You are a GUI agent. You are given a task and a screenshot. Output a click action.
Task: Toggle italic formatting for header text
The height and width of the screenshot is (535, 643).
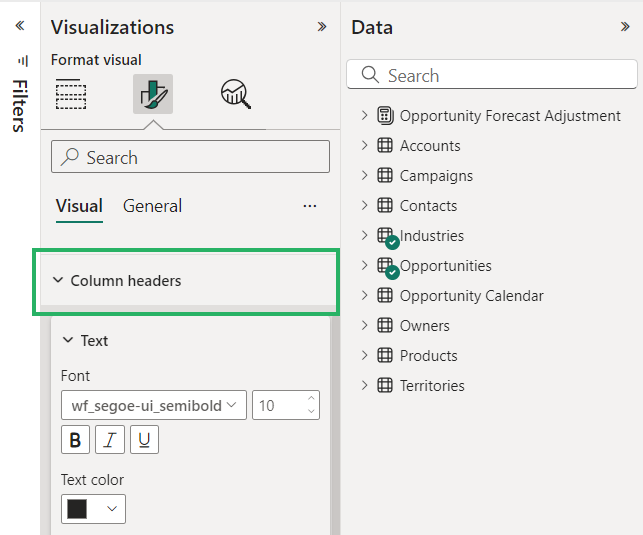point(110,440)
